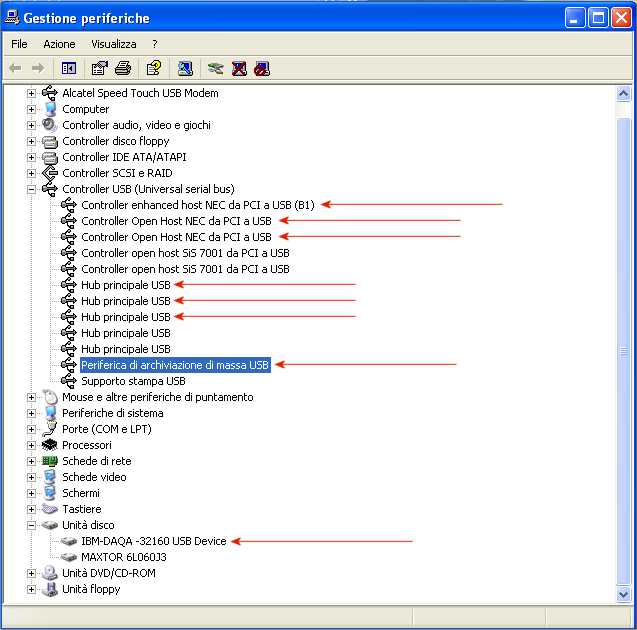Open the Visualizza menu
The width and height of the screenshot is (637, 630).
pos(114,44)
